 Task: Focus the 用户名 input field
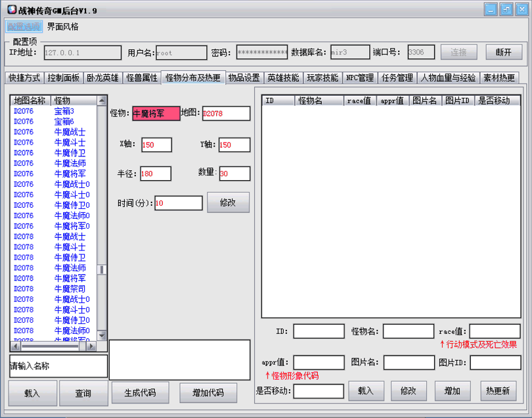181,53
